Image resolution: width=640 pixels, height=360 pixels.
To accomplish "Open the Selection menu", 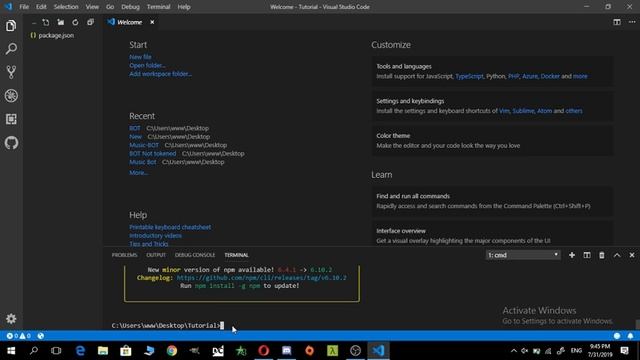I will tap(66, 7).
